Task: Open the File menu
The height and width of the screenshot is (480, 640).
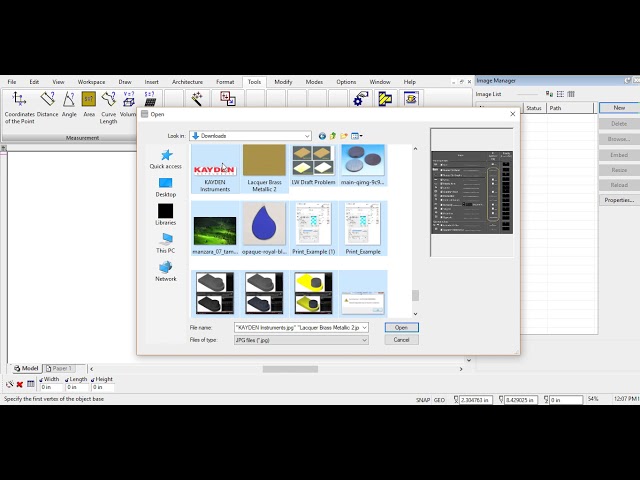Action: pyautogui.click(x=12, y=82)
